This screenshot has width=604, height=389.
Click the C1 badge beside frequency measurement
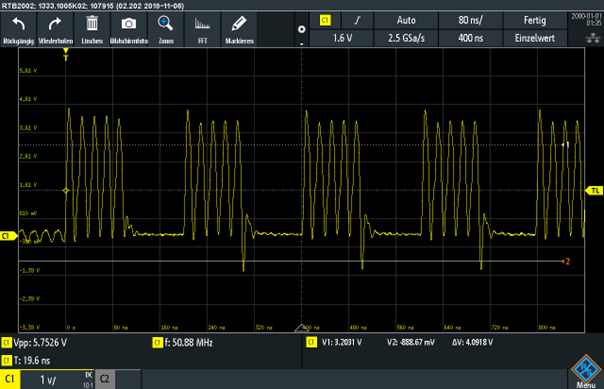pyautogui.click(x=158, y=343)
